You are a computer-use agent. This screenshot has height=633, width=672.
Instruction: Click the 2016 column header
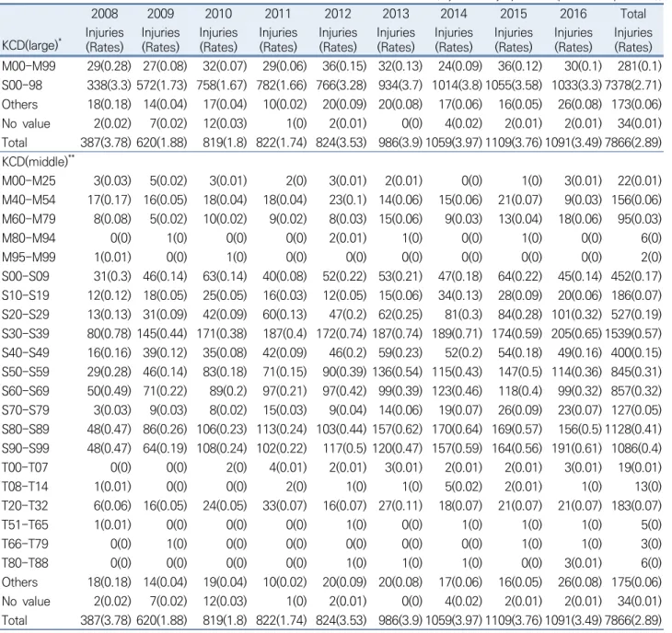point(573,14)
